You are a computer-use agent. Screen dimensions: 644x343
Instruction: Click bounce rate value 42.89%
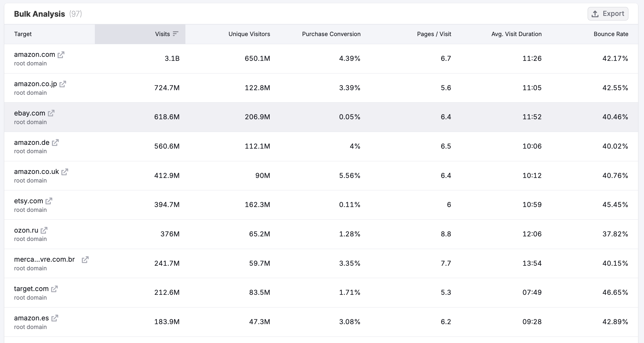615,322
